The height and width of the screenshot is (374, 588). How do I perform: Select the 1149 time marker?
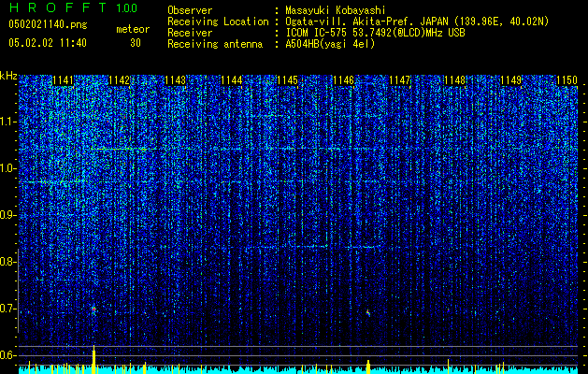(511, 80)
